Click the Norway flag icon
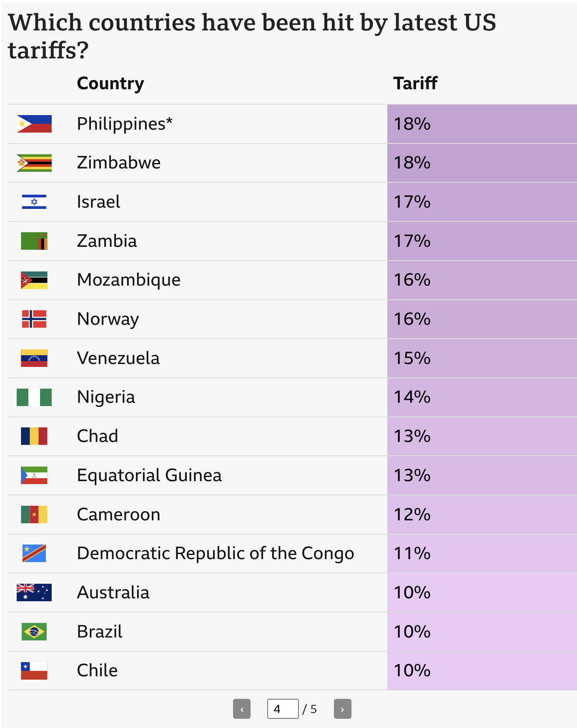 34,319
